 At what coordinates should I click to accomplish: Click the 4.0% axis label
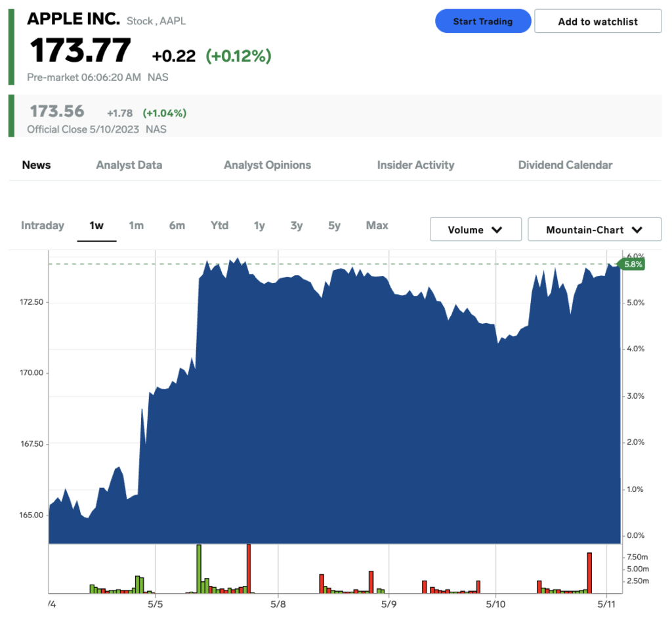pyautogui.click(x=635, y=349)
